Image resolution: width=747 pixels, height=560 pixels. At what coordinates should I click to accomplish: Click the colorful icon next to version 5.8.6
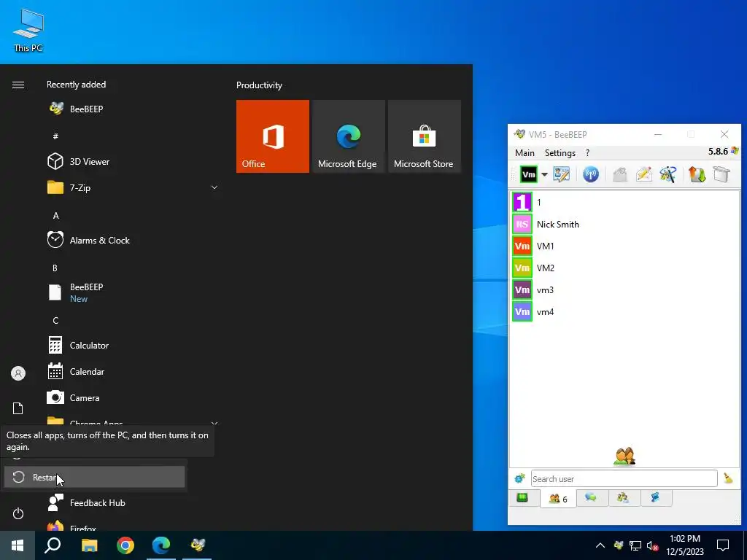tap(735, 151)
